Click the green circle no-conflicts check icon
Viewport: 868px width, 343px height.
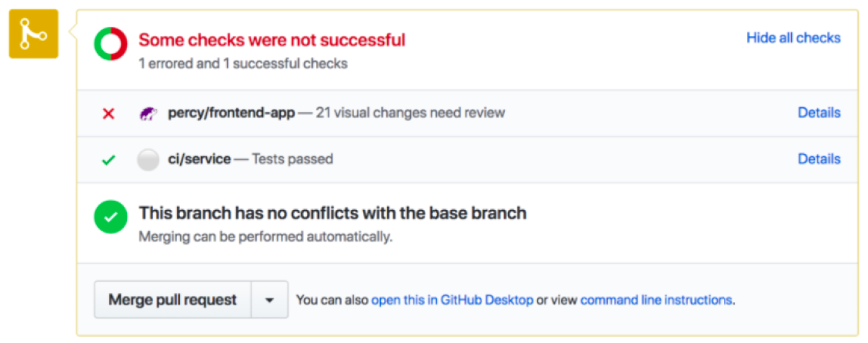(x=111, y=218)
